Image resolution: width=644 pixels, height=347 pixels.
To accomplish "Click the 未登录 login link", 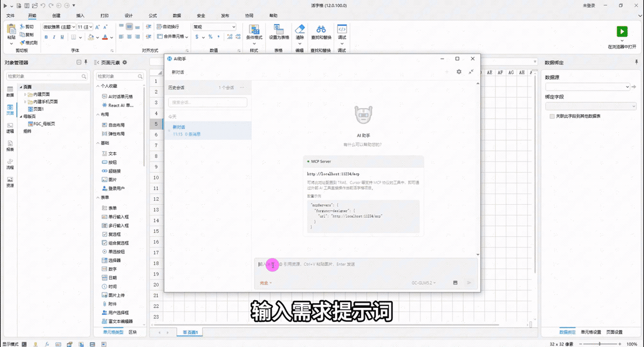I will (589, 6).
